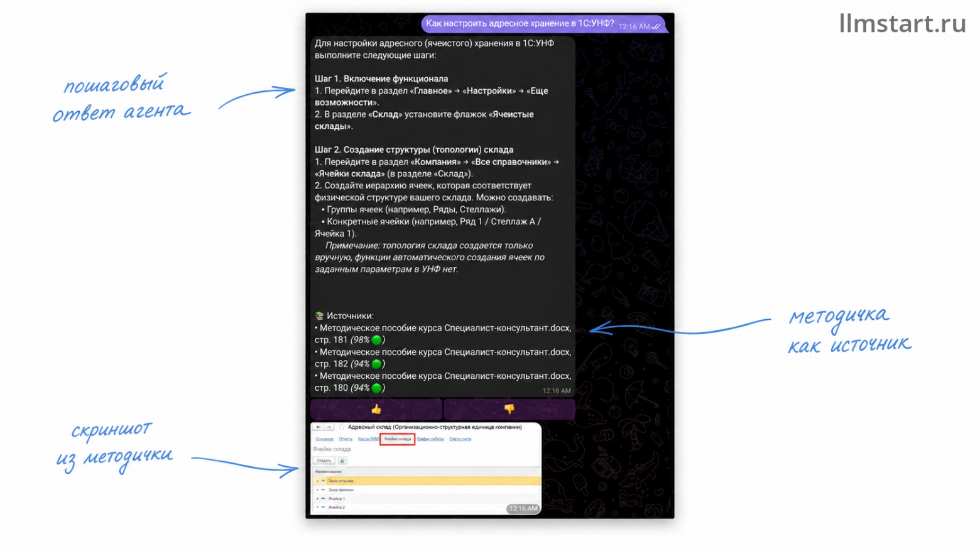Open the Счета учета tab link
The height and width of the screenshot is (551, 980).
point(460,439)
